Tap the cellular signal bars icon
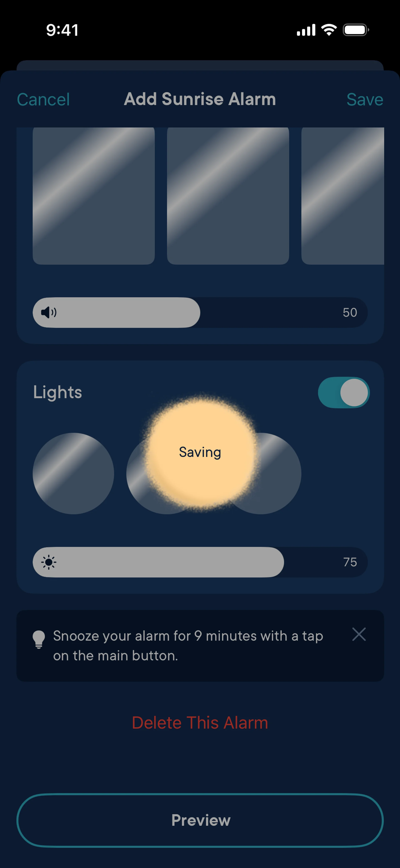Screen dimensions: 400x868 306,30
